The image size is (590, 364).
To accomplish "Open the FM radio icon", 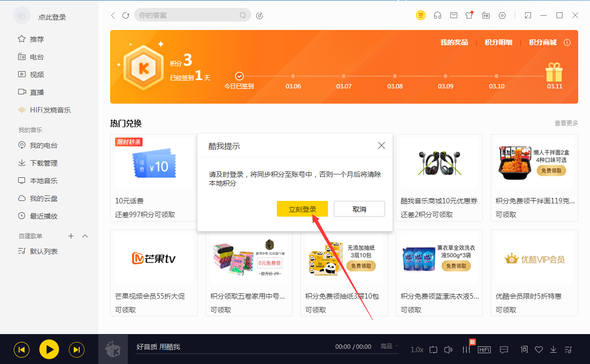I will [486, 15].
